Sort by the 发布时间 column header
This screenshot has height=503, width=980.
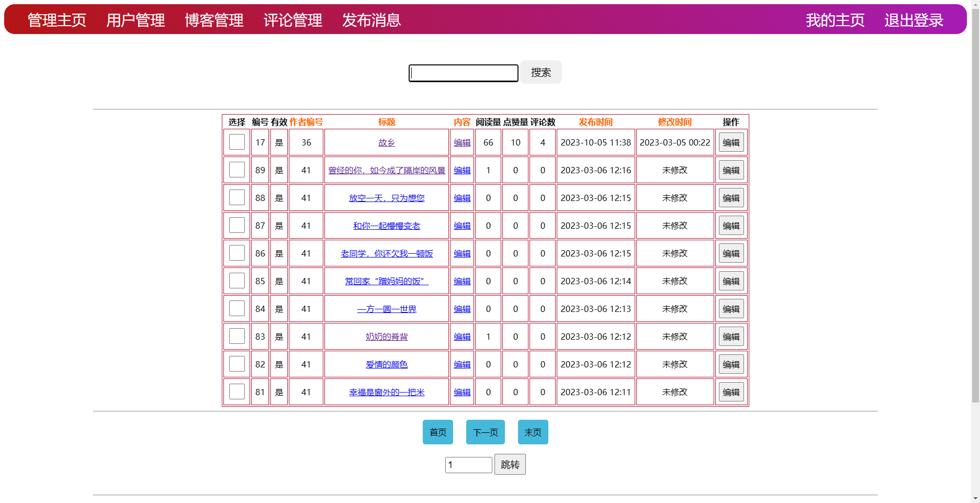[595, 122]
